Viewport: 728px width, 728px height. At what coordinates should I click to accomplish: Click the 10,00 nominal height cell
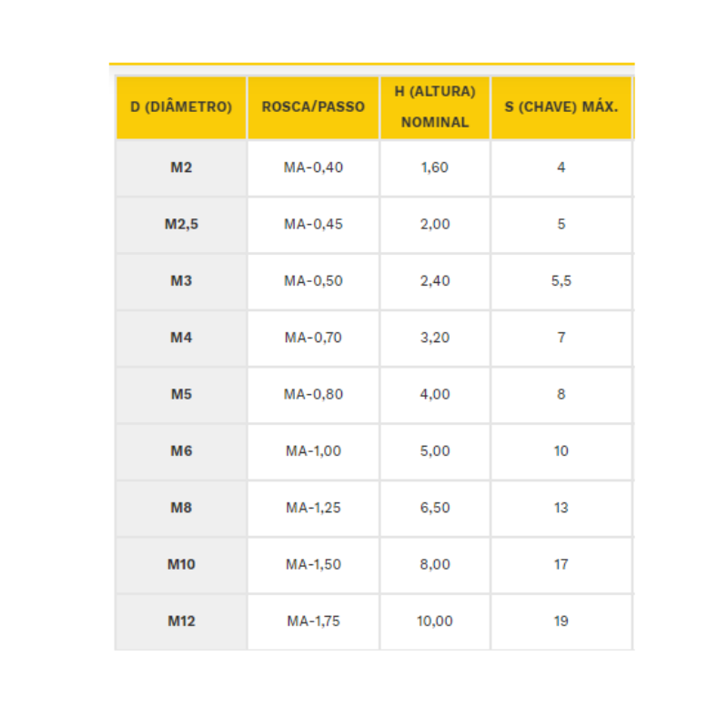(x=435, y=622)
